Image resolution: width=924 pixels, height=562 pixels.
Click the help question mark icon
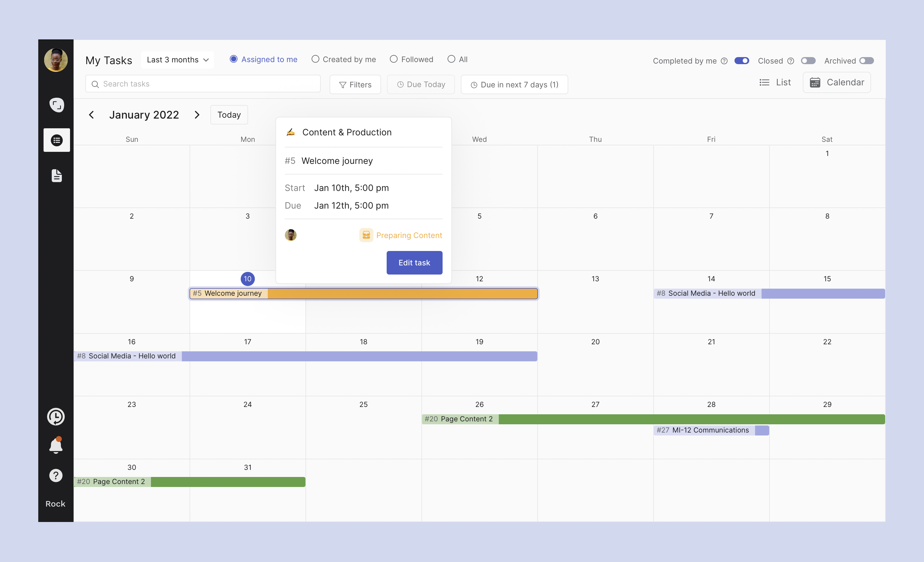click(56, 475)
